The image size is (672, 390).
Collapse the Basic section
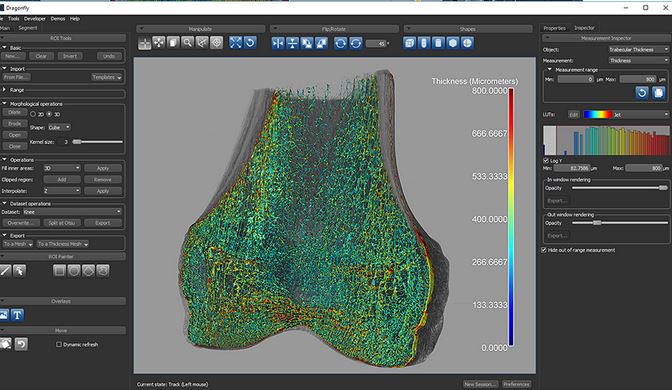4,48
